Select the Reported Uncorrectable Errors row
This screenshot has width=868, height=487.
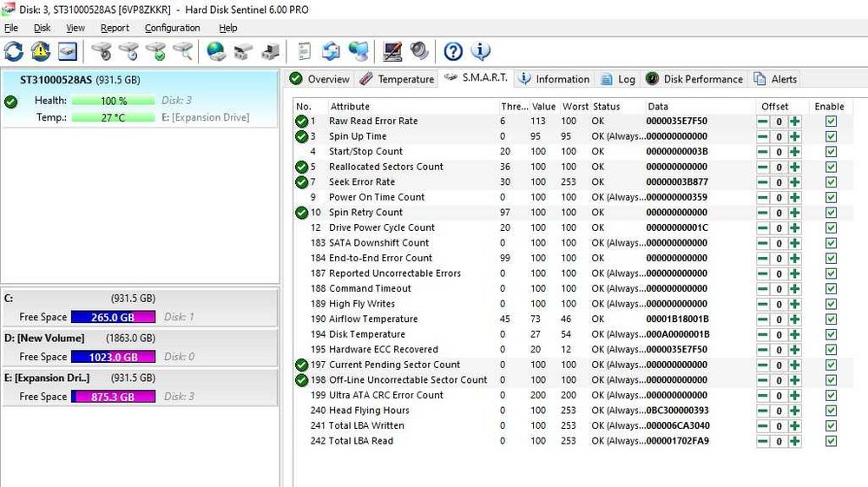573,273
